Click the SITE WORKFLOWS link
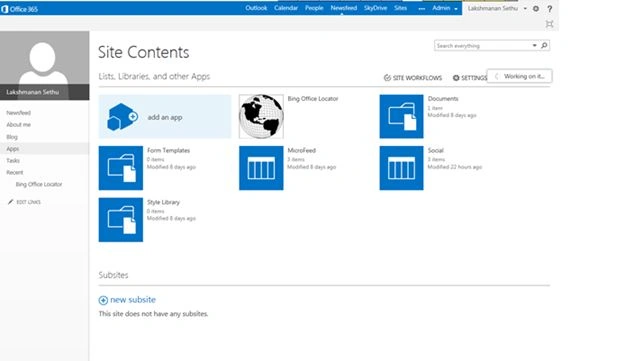The height and width of the screenshot is (361, 624). pos(417,78)
